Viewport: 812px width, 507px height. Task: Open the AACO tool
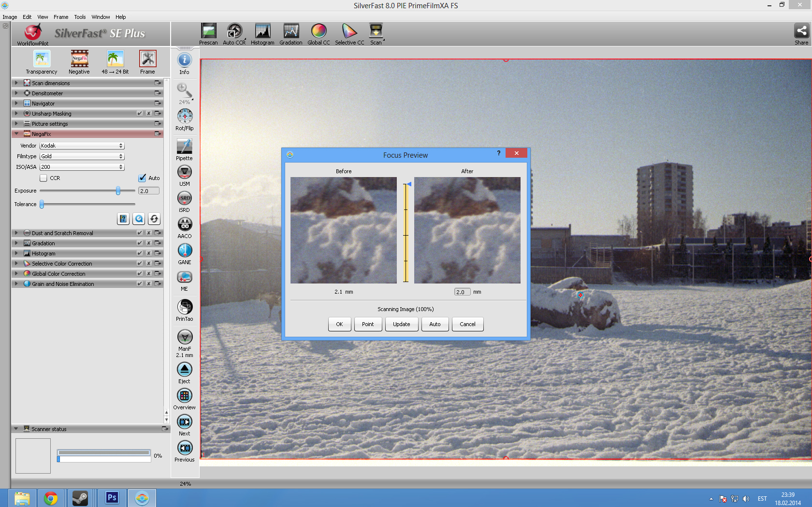(185, 224)
